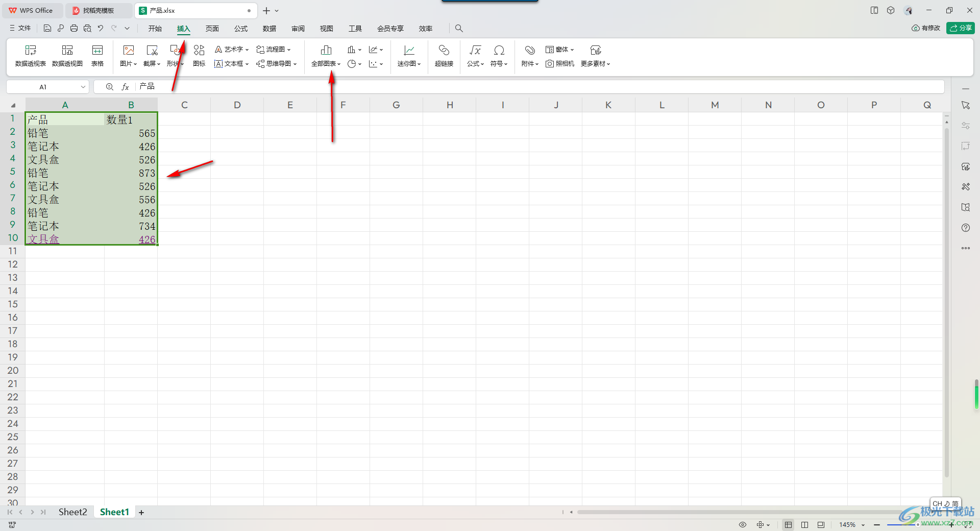The image size is (980, 531).
Task: Toggle eye protection mode in status bar
Action: (x=743, y=525)
